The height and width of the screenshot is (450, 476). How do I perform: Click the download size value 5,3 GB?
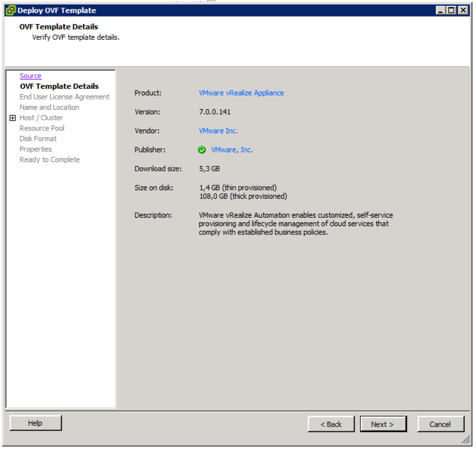point(210,169)
